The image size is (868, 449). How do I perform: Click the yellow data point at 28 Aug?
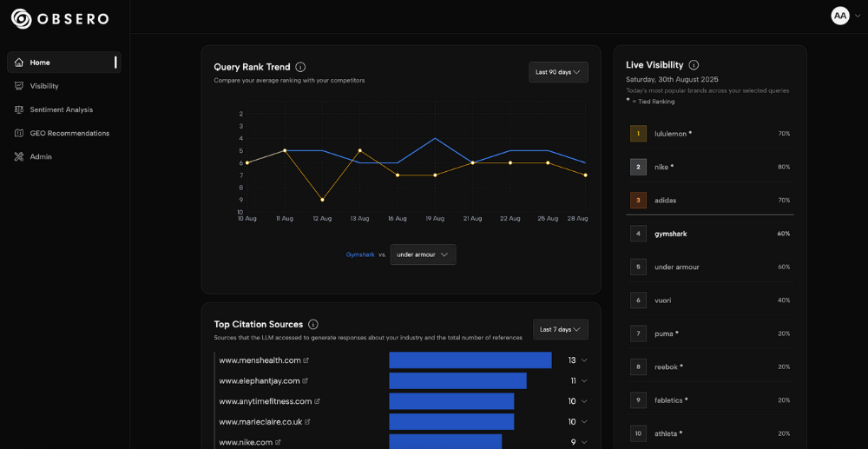click(586, 175)
